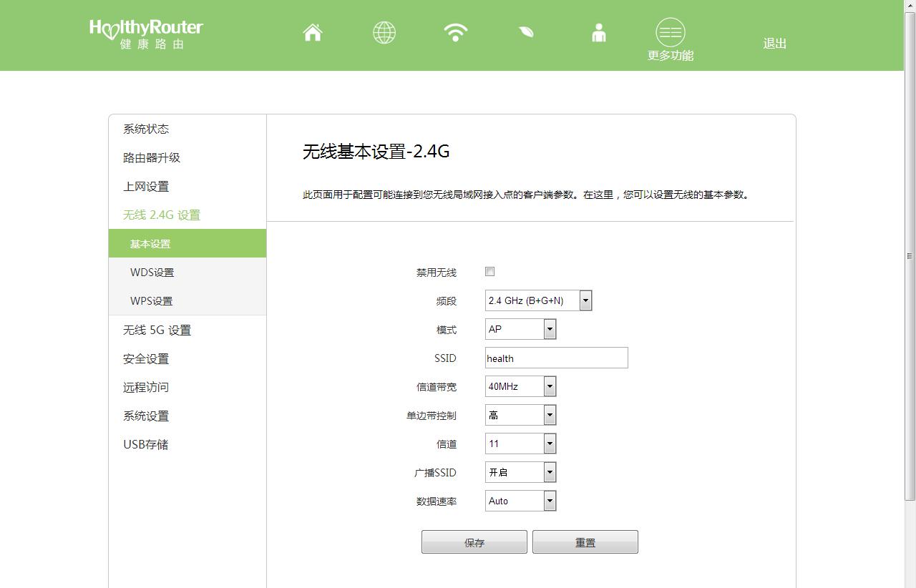Viewport: 916px width, 588px height.
Task: Enable the 禁用无线 checkbox
Action: [x=490, y=272]
